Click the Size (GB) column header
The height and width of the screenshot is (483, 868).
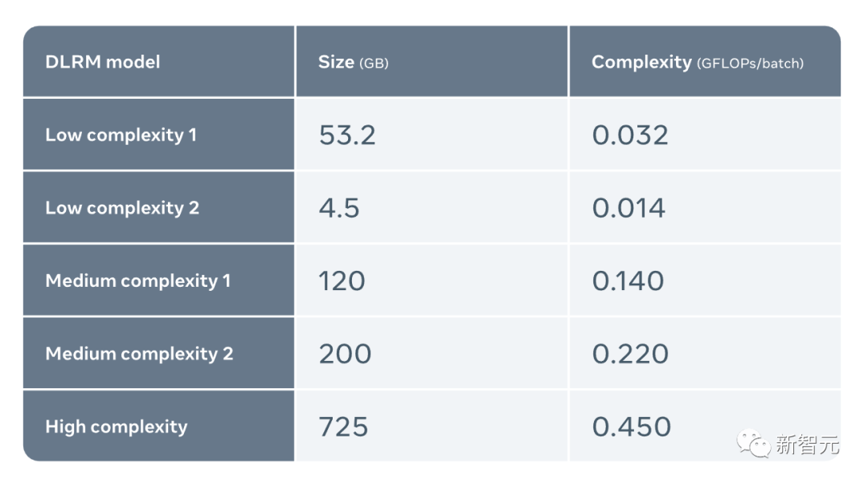point(432,61)
